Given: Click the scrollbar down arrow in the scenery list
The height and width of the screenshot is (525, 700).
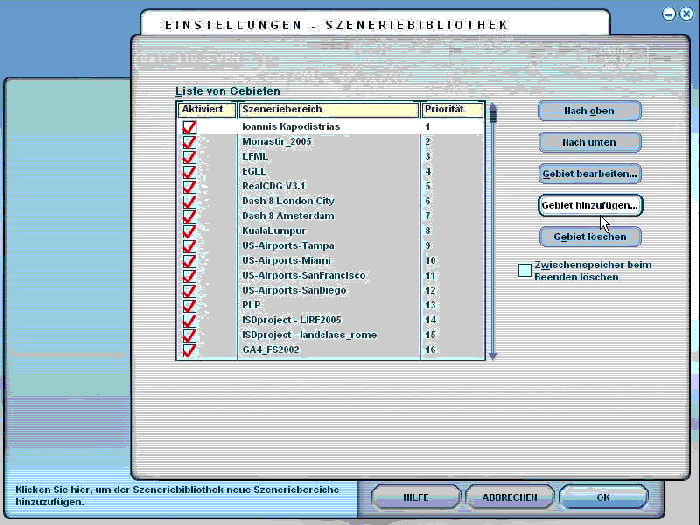Looking at the screenshot, I should pyautogui.click(x=491, y=354).
